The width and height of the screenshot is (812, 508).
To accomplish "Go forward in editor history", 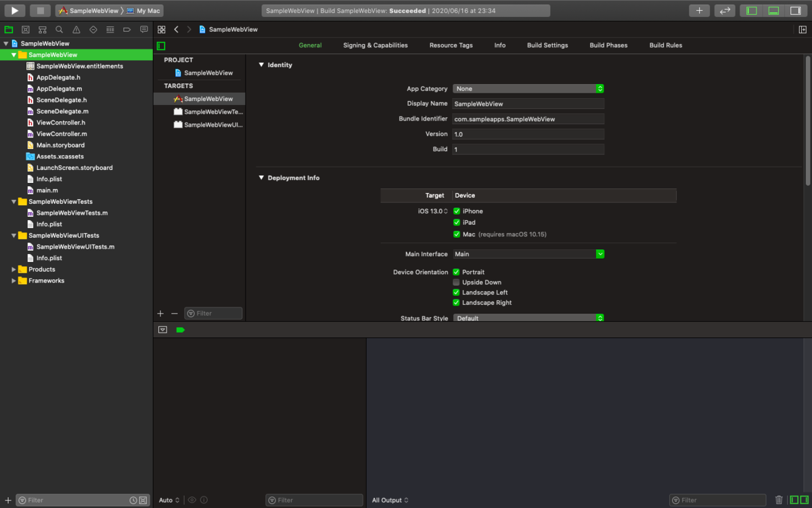I will tap(189, 30).
